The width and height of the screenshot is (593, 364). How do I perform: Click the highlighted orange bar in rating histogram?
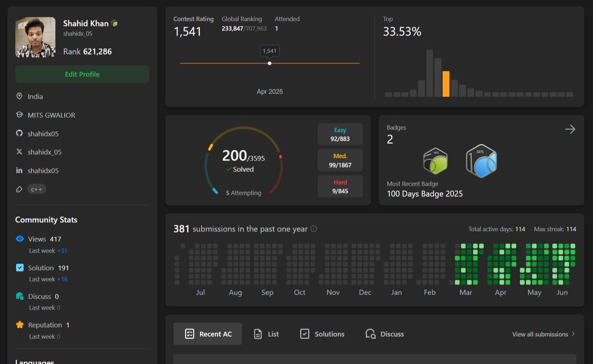(x=446, y=84)
